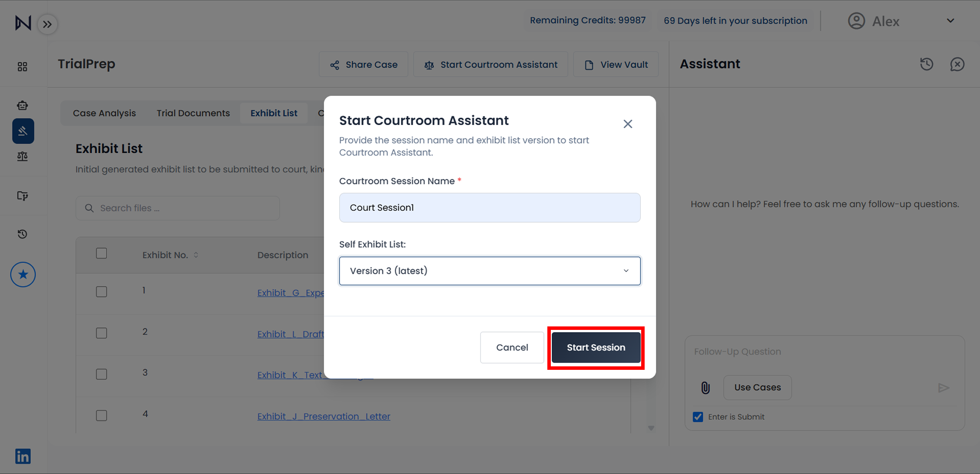Viewport: 980px width, 474px height.
Task: Open the apps grid icon at sidebar top
Action: [23, 66]
